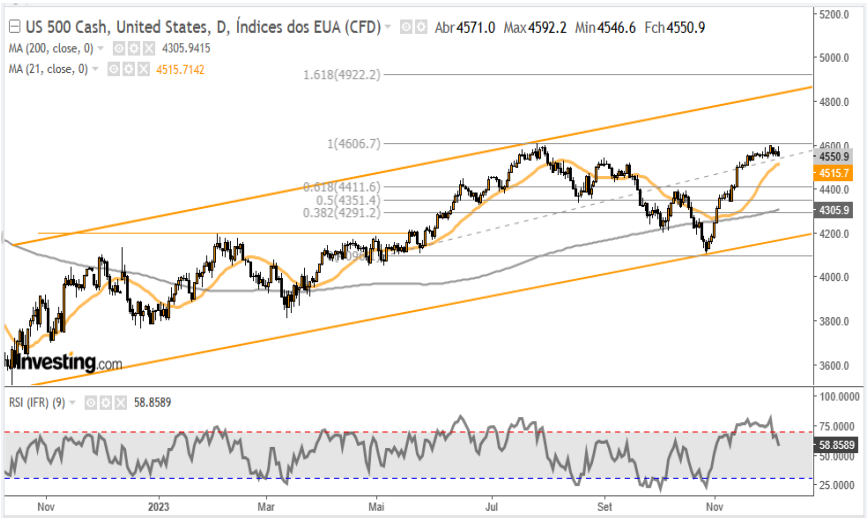Image resolution: width=867 pixels, height=519 pixels.
Task: Collapse the chart legend with the minus box
Action: (x=15, y=27)
